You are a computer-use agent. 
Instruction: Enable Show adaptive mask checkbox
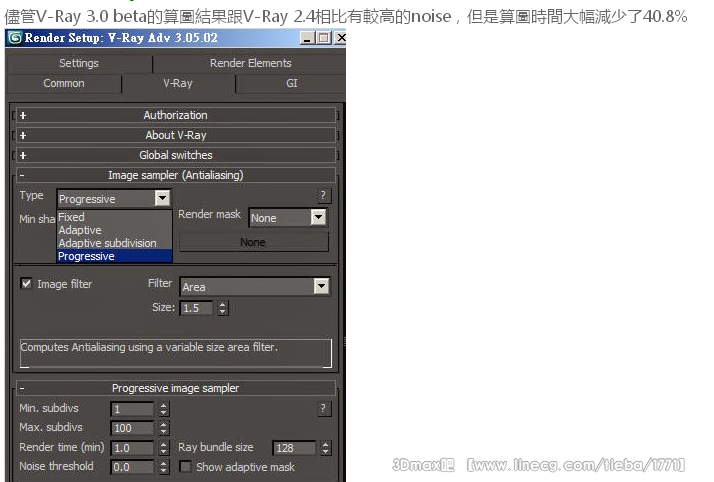186,467
